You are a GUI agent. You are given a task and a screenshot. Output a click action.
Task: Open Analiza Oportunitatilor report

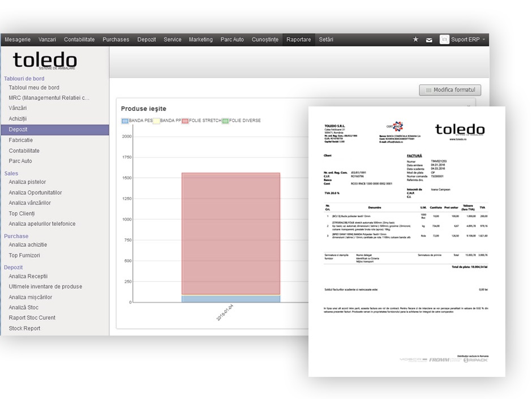(35, 193)
